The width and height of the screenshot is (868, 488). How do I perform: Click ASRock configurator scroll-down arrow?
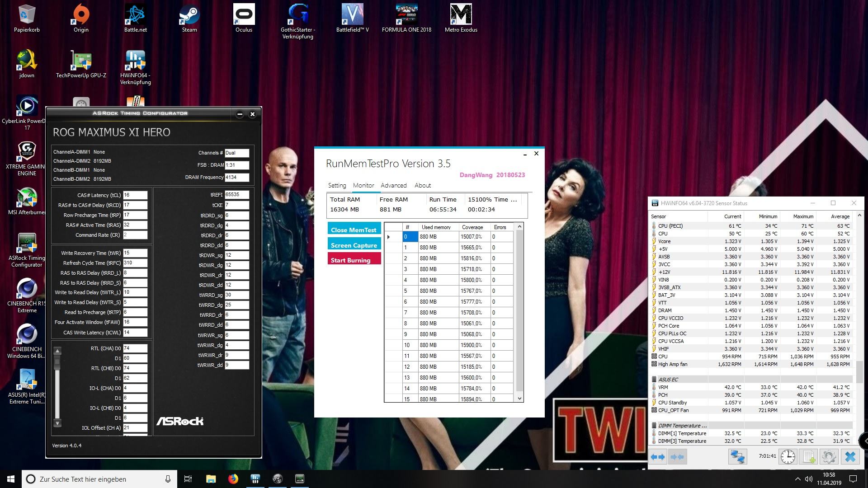click(57, 423)
